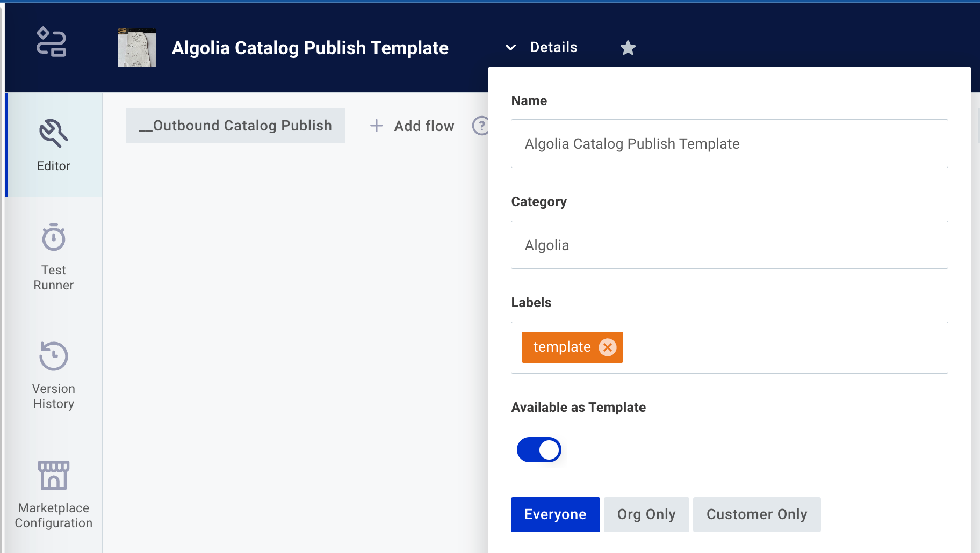The image size is (980, 553).
Task: Remove the template label chip
Action: pyautogui.click(x=608, y=347)
